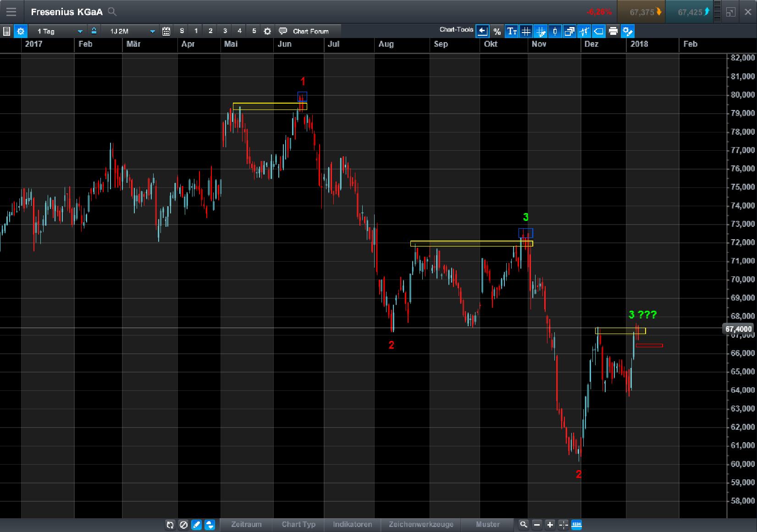Image resolution: width=757 pixels, height=532 pixels.
Task: Enable the grid display
Action: tap(526, 31)
